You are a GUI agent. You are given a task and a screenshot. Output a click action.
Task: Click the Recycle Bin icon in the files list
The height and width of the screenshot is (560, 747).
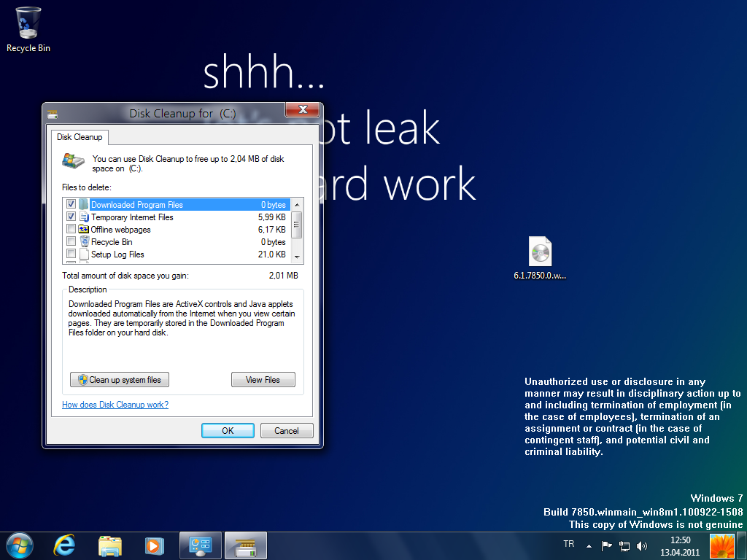tap(82, 241)
